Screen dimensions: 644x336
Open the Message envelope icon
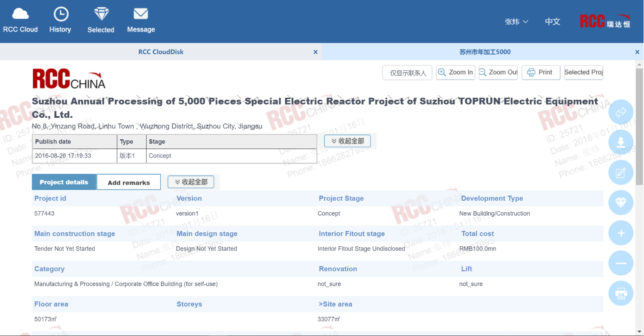coord(141,15)
